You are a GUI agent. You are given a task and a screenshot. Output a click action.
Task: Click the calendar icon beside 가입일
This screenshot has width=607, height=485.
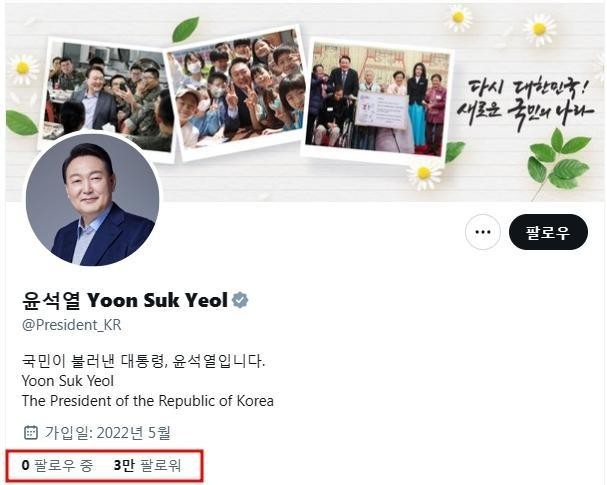pyautogui.click(x=31, y=432)
